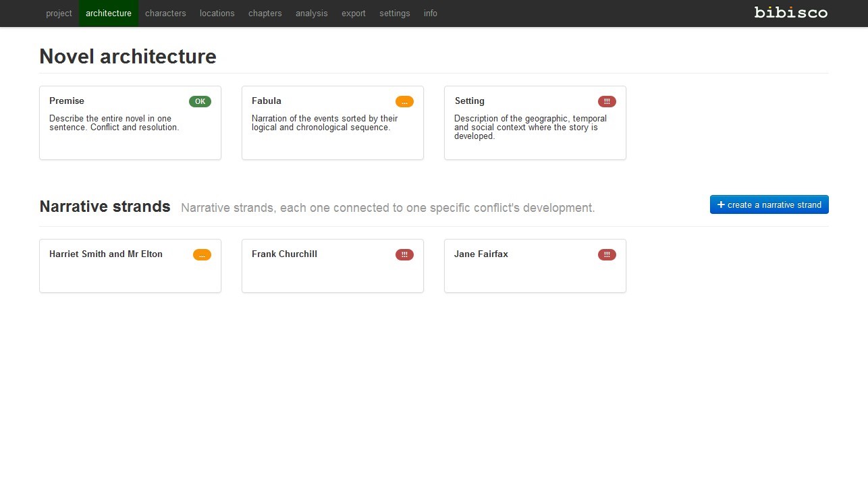This screenshot has height=500, width=868.
Task: Open the project menu tab
Action: [x=59, y=13]
